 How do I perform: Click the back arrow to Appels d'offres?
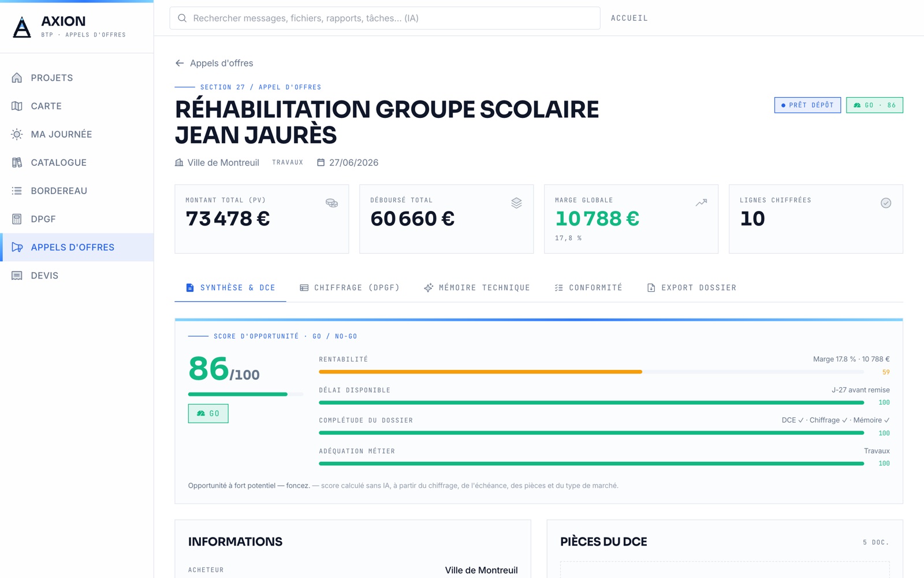pos(180,63)
